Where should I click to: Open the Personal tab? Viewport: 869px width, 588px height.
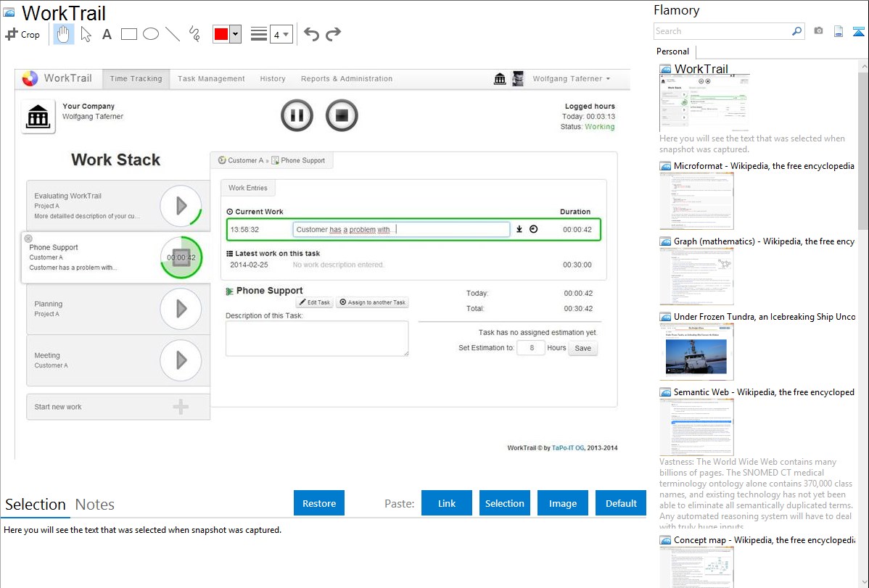(x=672, y=51)
